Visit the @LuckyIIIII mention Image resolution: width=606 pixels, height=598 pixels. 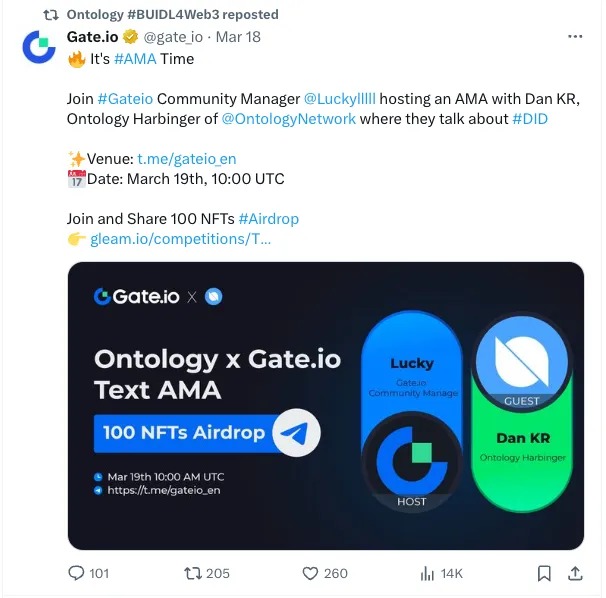(339, 98)
